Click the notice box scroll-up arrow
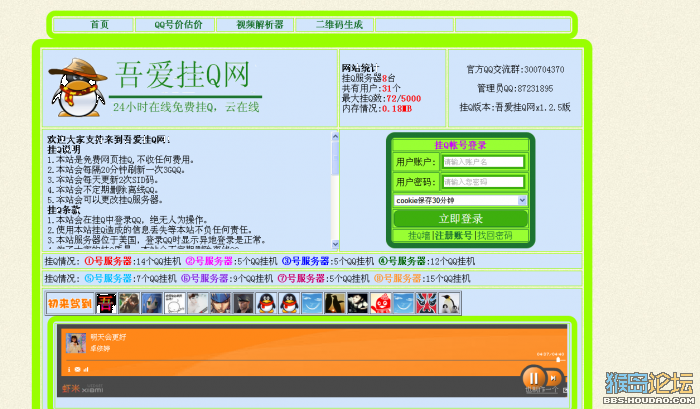Screen dimensions: 700x409 click(335, 136)
